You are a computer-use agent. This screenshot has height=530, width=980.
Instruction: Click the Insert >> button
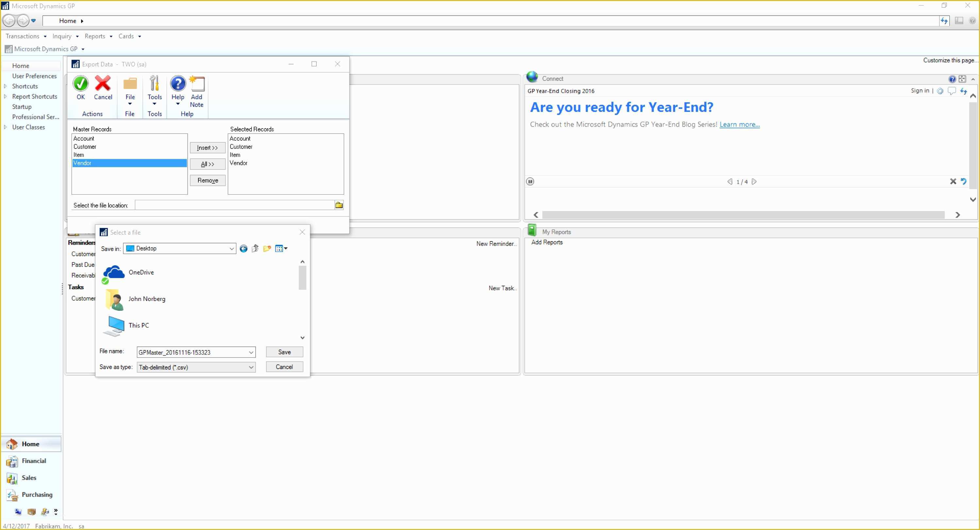[207, 148]
